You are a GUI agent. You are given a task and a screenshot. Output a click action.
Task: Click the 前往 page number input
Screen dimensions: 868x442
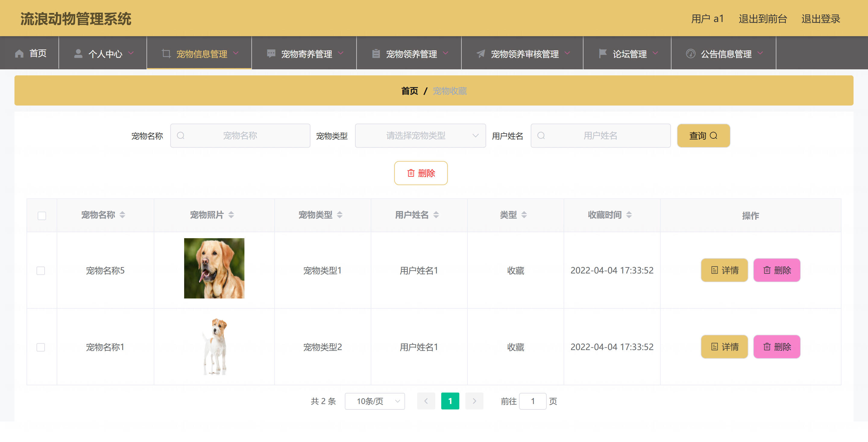533,401
